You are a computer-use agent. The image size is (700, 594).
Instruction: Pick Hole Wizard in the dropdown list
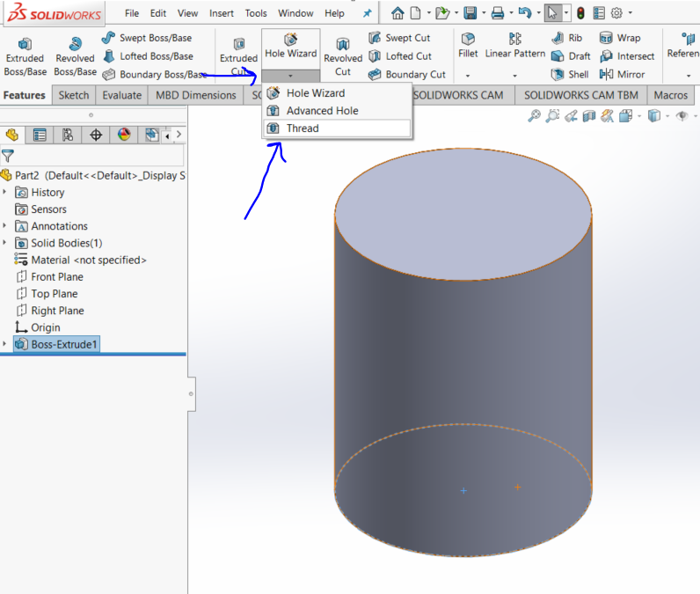[337, 93]
